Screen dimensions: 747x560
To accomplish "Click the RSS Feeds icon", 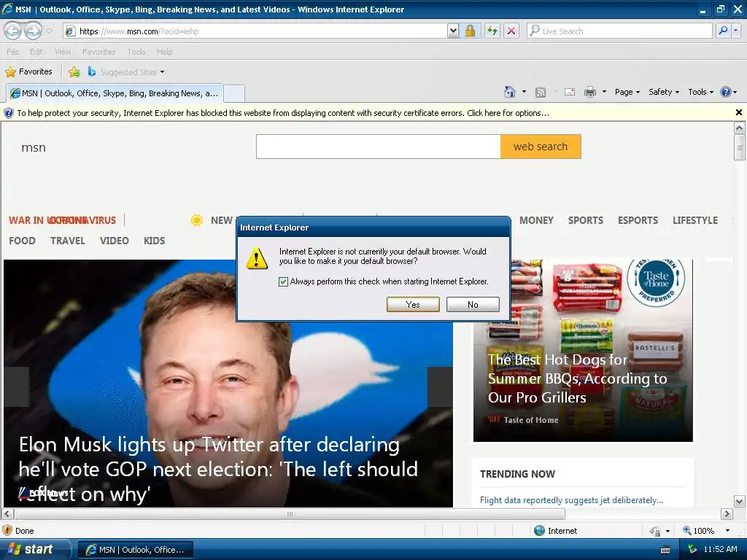I will 541,93.
